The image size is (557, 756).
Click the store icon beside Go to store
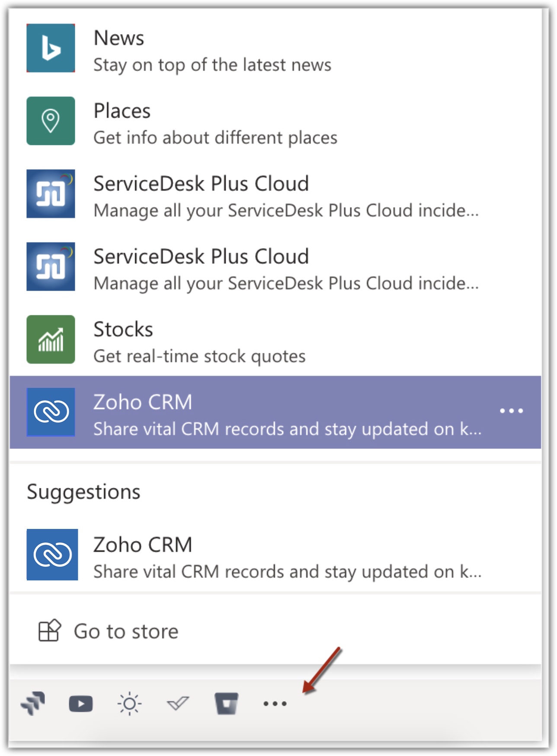coord(49,631)
